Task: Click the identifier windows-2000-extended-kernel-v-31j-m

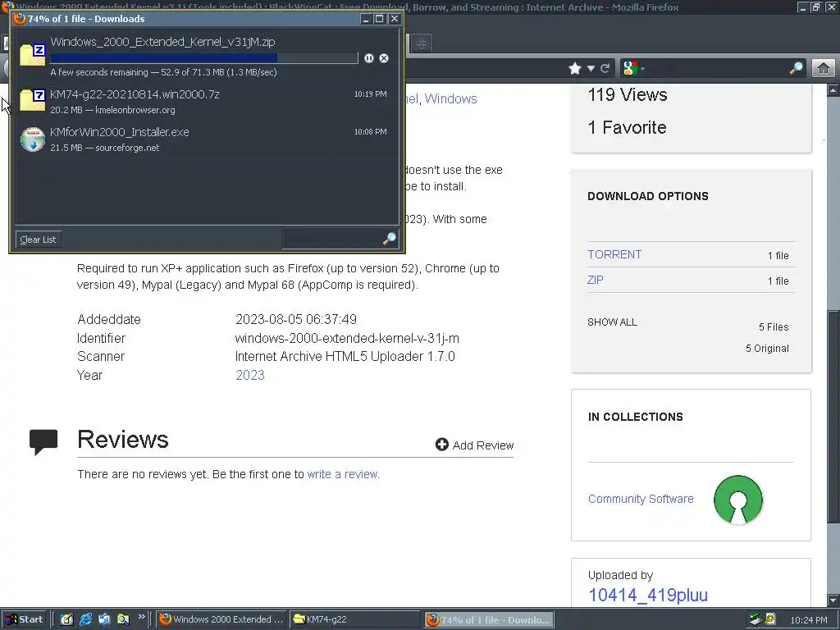Action: click(347, 339)
